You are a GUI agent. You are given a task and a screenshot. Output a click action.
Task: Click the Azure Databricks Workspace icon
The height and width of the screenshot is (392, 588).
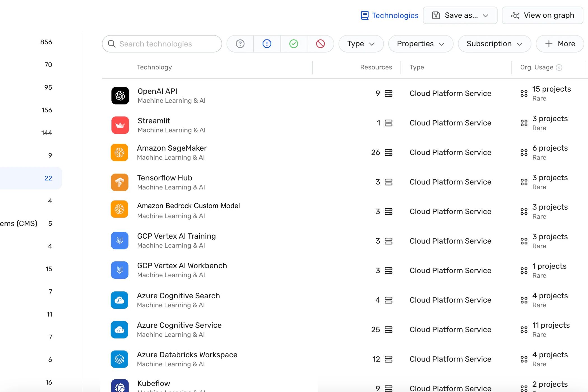[120, 359]
